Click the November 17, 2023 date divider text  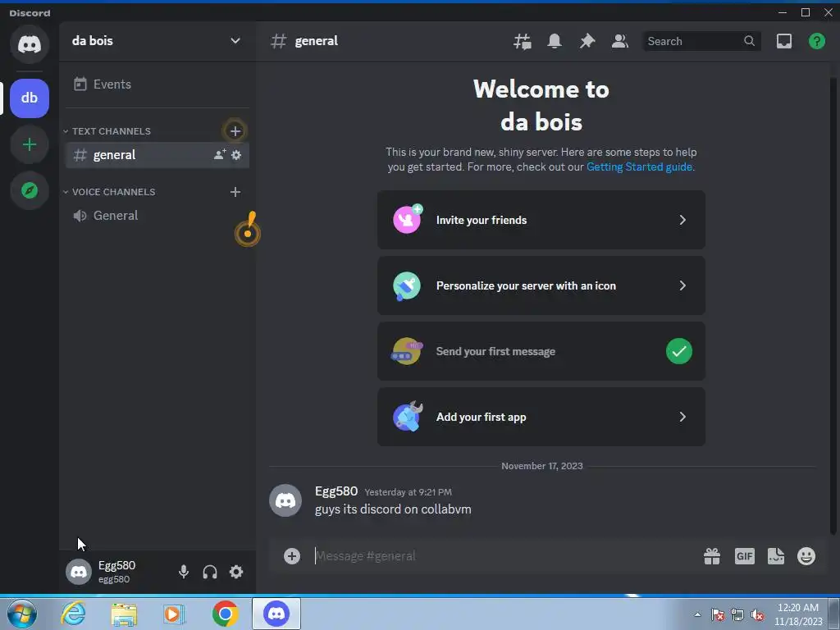tap(541, 466)
